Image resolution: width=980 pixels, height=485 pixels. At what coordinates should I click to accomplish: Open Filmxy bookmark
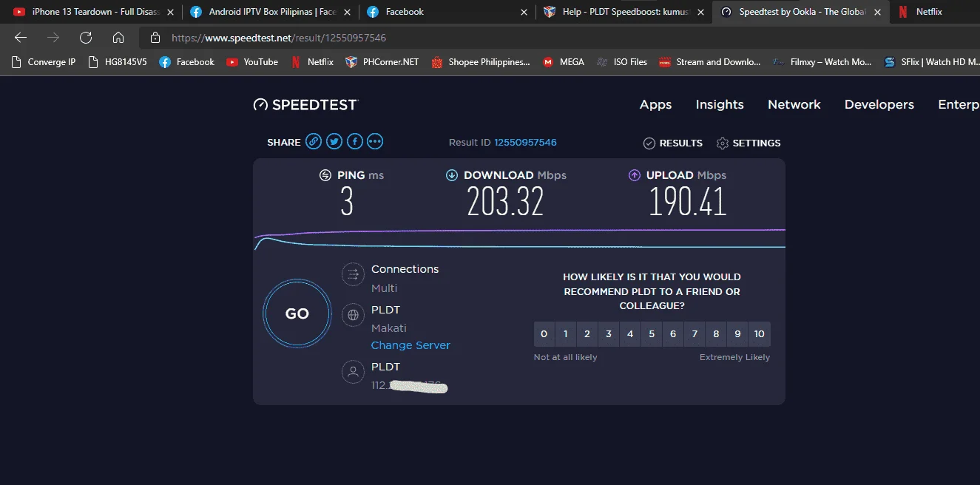click(x=822, y=62)
